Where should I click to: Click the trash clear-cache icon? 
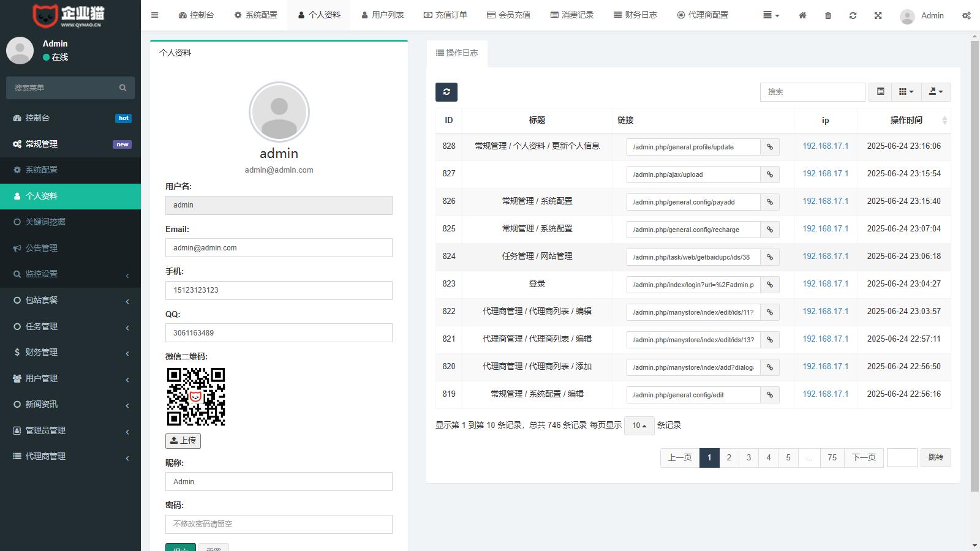[827, 15]
